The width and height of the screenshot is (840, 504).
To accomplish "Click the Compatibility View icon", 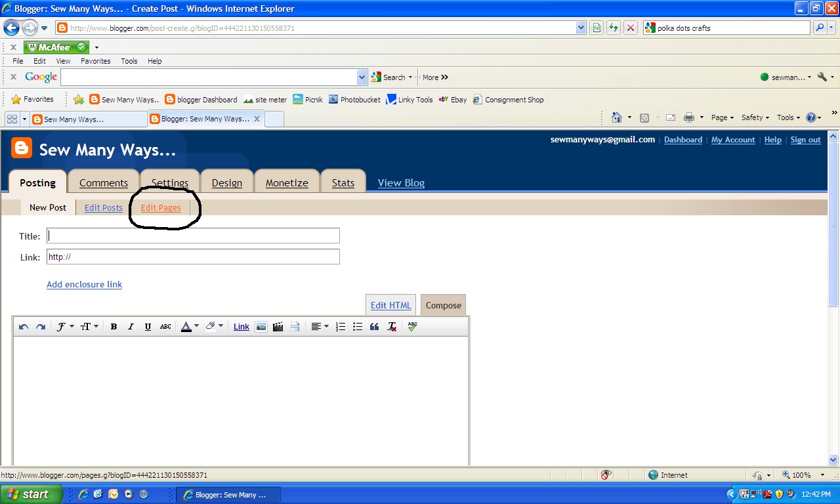I will pyautogui.click(x=597, y=28).
